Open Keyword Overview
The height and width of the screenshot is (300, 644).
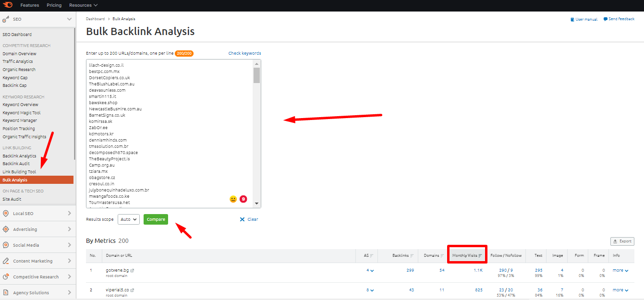pyautogui.click(x=20, y=105)
